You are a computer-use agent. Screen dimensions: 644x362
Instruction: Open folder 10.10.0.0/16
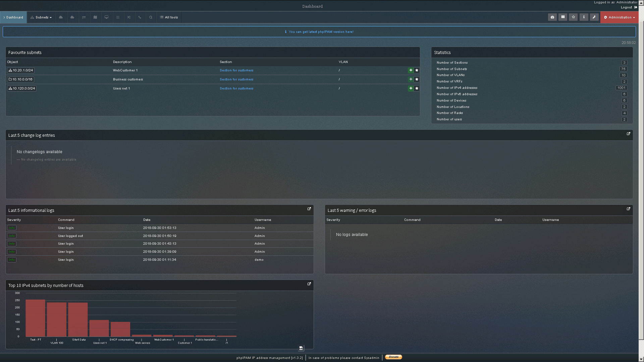tap(21, 79)
